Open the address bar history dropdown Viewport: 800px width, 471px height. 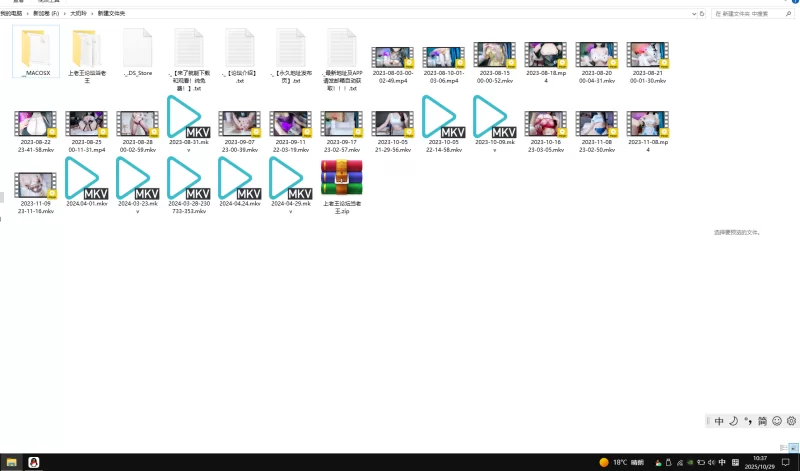click(694, 14)
